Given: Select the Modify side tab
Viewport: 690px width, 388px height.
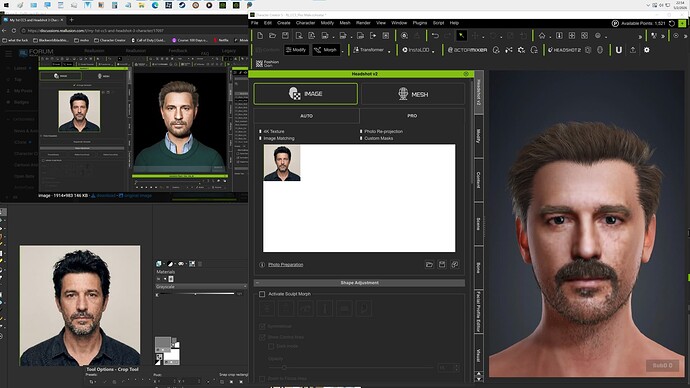Looking at the screenshot, I should [x=479, y=136].
